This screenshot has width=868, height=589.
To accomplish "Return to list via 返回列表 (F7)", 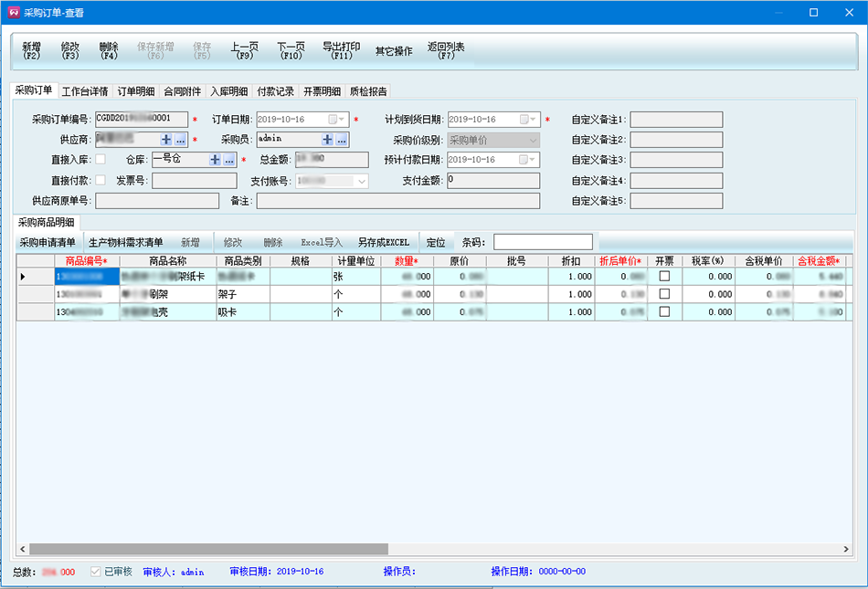I will 446,51.
